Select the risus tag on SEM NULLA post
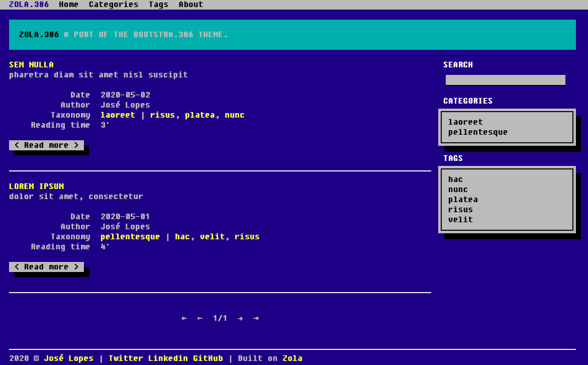588x365 pixels. [162, 115]
